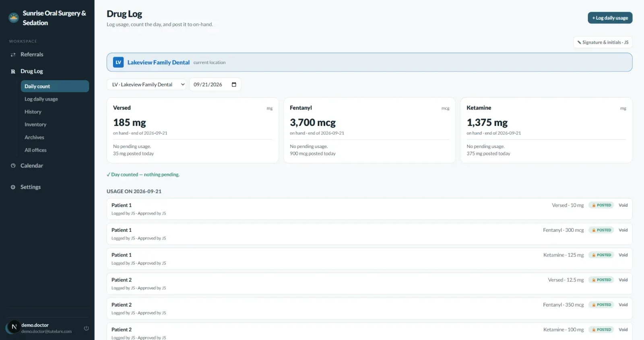This screenshot has width=644, height=340.
Task: Open the date picker calendar icon
Action: coord(234,84)
